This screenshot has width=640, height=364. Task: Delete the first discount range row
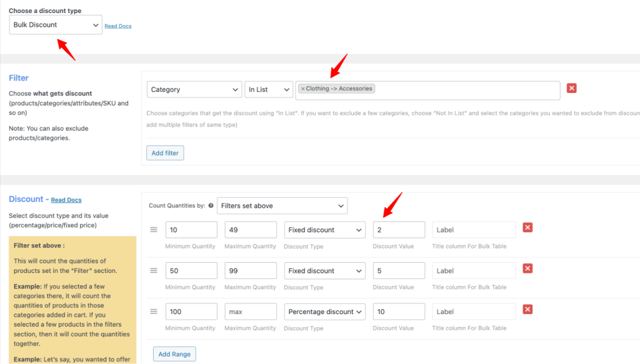tap(527, 227)
